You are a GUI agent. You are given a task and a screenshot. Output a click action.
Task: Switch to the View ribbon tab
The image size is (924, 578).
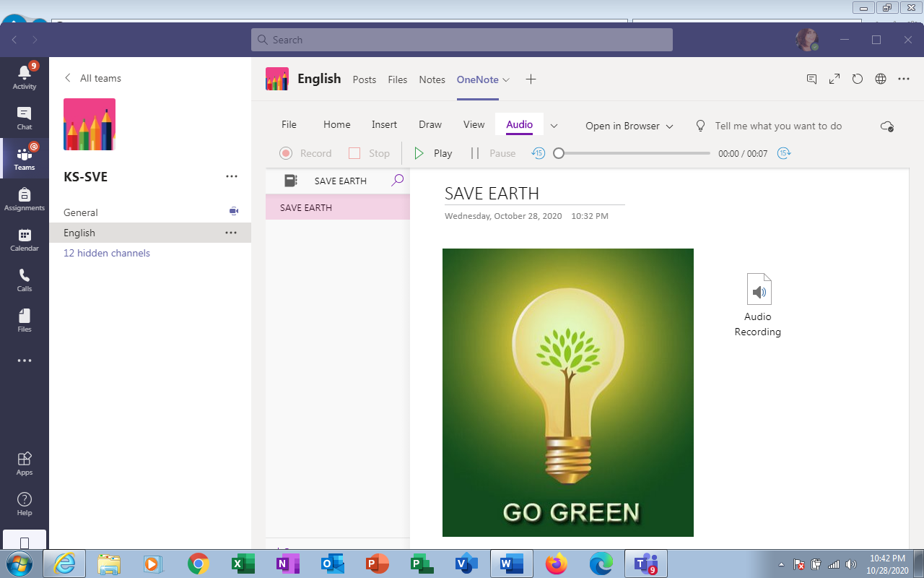[x=474, y=124]
